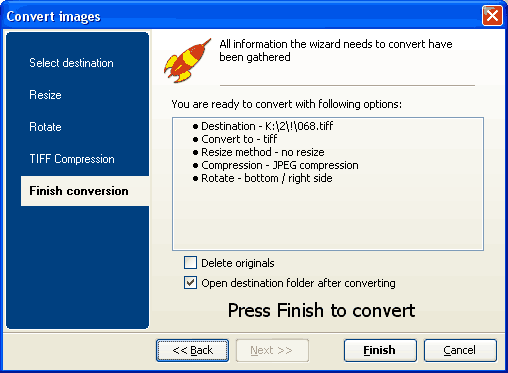
Task: Select the Finish conversion step
Action: click(x=85, y=191)
